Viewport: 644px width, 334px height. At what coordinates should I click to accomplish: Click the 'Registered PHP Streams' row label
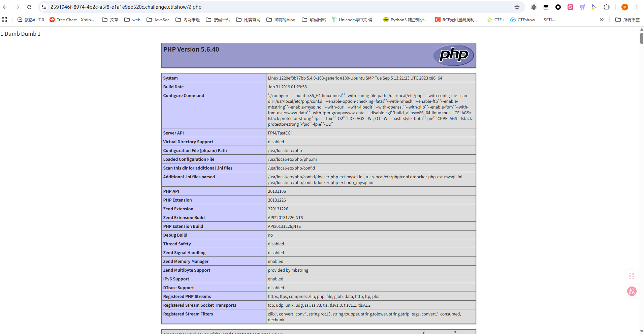[x=187, y=296]
